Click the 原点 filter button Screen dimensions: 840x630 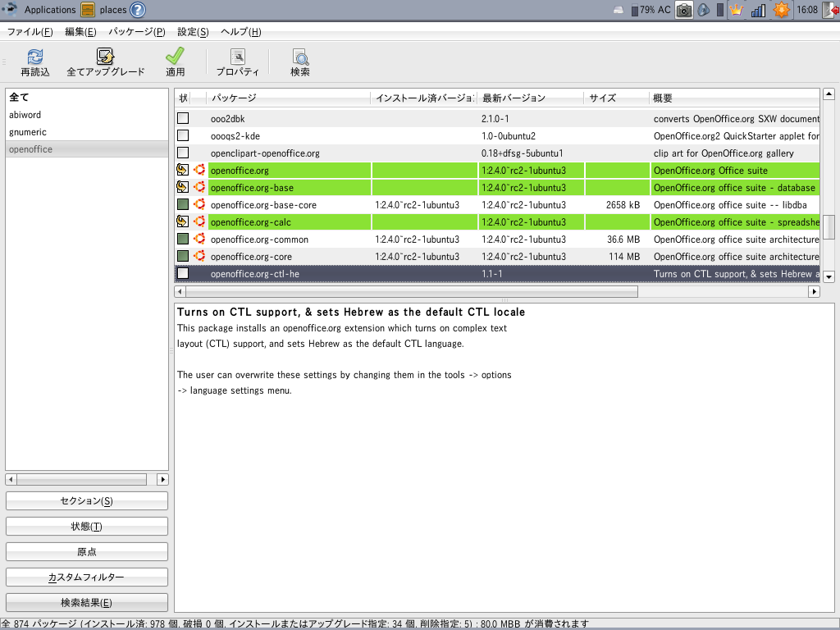point(87,552)
